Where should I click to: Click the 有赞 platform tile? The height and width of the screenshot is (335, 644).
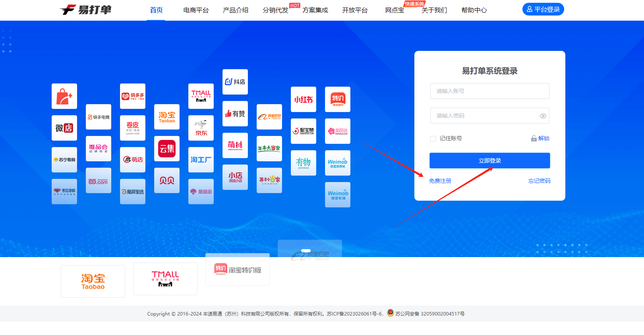point(235,114)
